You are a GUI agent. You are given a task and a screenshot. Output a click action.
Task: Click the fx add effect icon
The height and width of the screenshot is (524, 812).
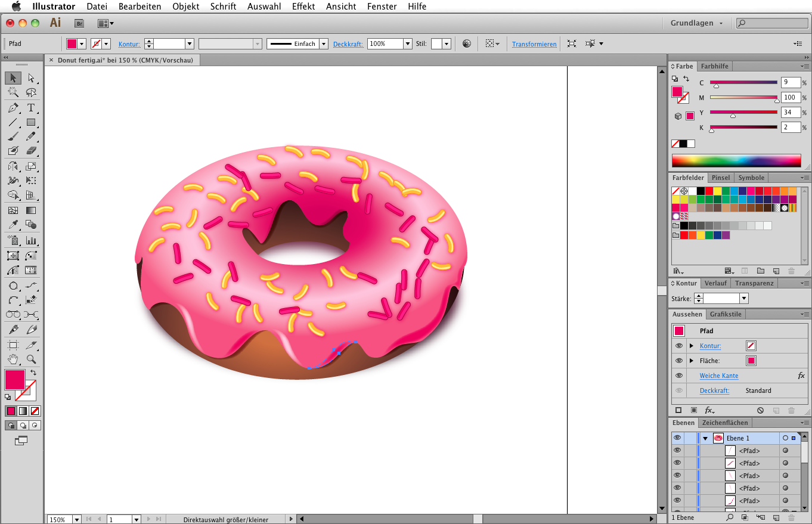point(709,411)
